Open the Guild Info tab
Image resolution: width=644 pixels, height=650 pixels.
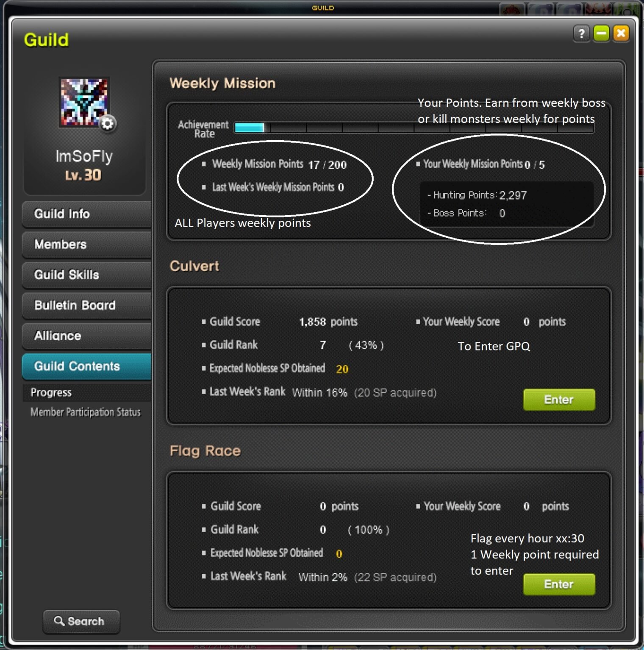86,214
